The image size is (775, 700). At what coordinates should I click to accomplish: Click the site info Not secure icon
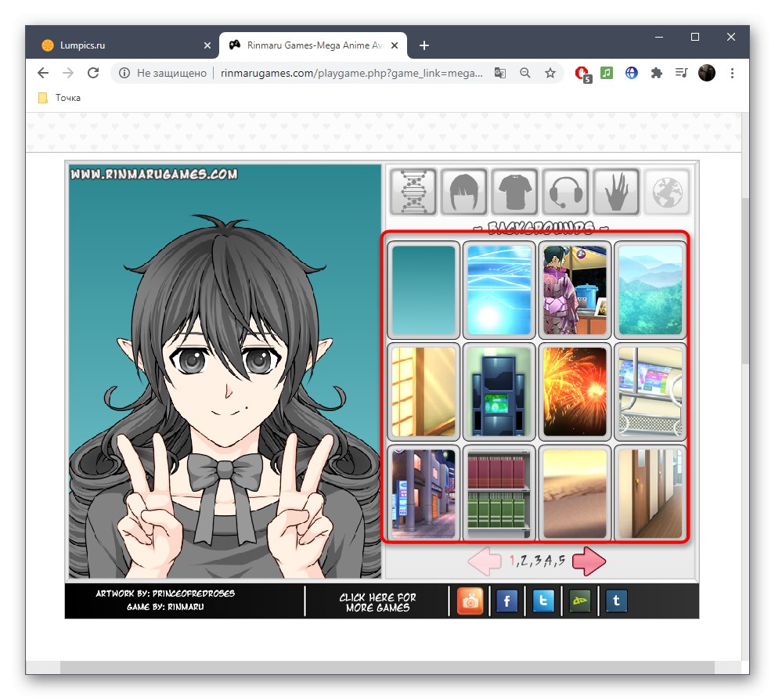click(x=124, y=73)
